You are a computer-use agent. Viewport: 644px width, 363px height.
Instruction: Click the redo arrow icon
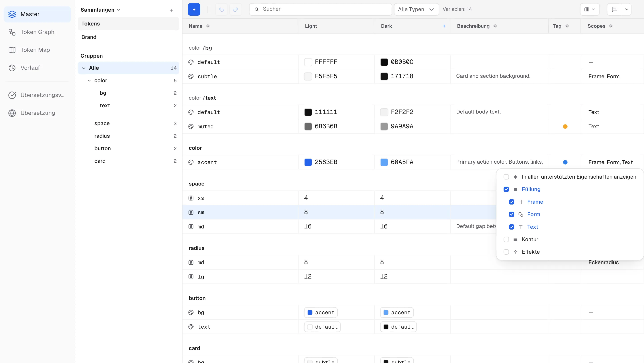(235, 9)
